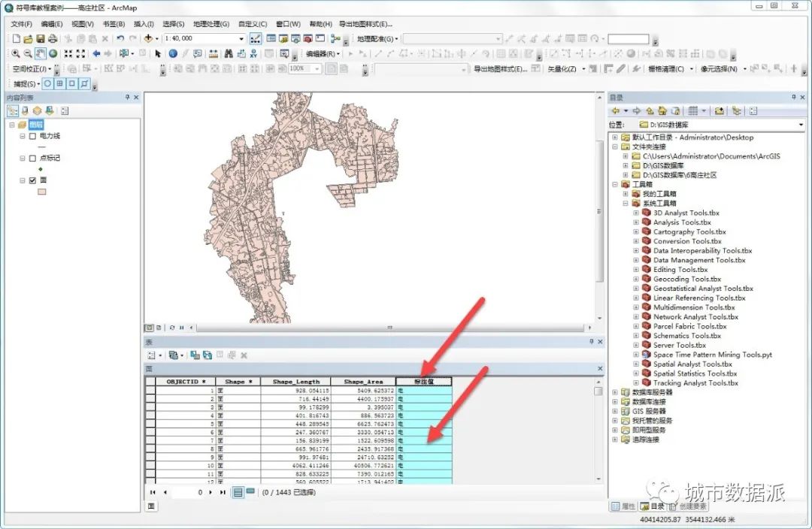
Task: Save the map with the floppy disk icon
Action: pos(41,38)
